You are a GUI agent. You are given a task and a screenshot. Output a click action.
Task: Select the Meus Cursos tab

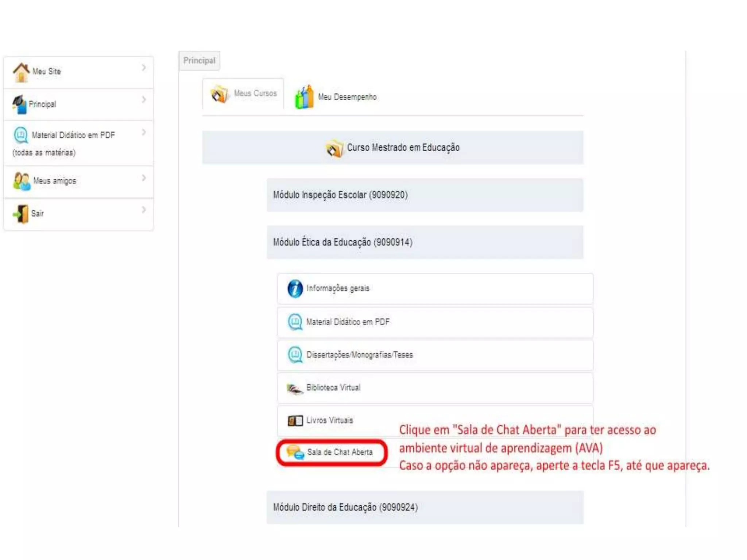(x=243, y=94)
